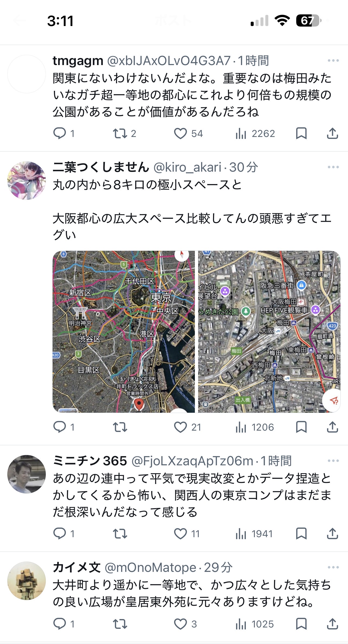
Task: Like 二葉つくしません's post with 21 likes
Action: tap(180, 427)
